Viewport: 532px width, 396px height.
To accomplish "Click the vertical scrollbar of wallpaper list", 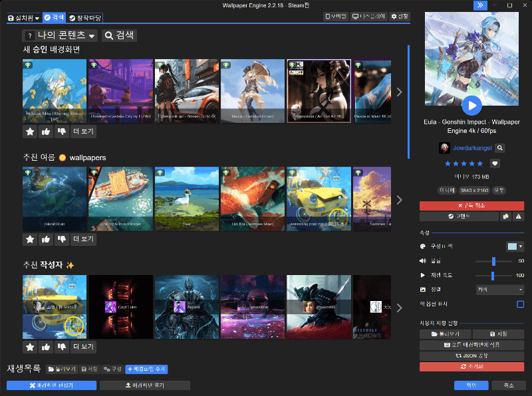I will pos(408,102).
